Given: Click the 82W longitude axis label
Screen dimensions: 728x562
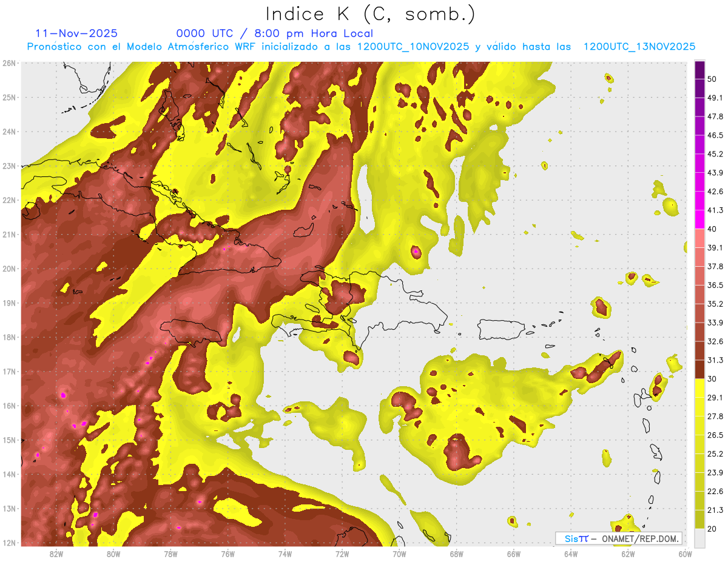Looking at the screenshot, I should click(56, 554).
